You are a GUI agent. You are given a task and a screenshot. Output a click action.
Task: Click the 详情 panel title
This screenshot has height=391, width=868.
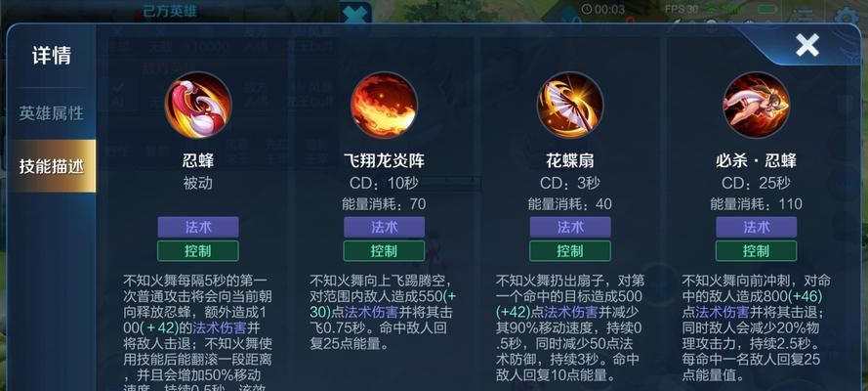52,56
